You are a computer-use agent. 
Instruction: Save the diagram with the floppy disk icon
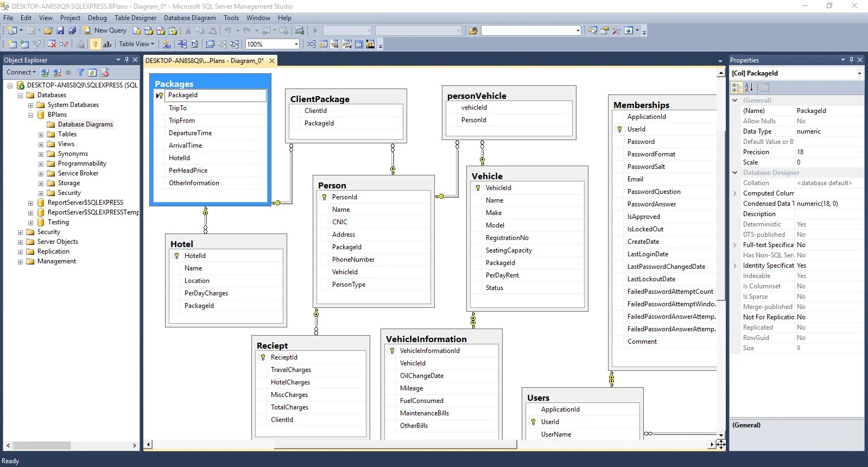[x=60, y=30]
